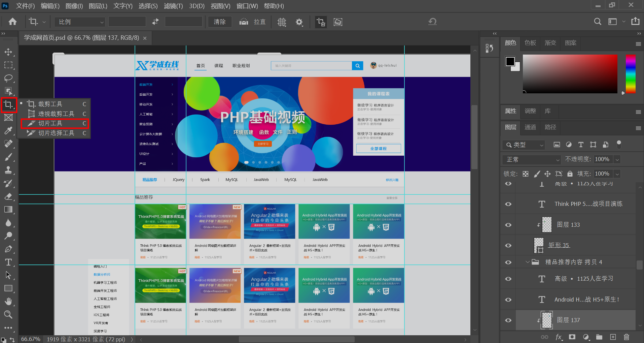Image resolution: width=644 pixels, height=343 pixels.
Task: Open the 图层(L) menu
Action: pos(98,6)
